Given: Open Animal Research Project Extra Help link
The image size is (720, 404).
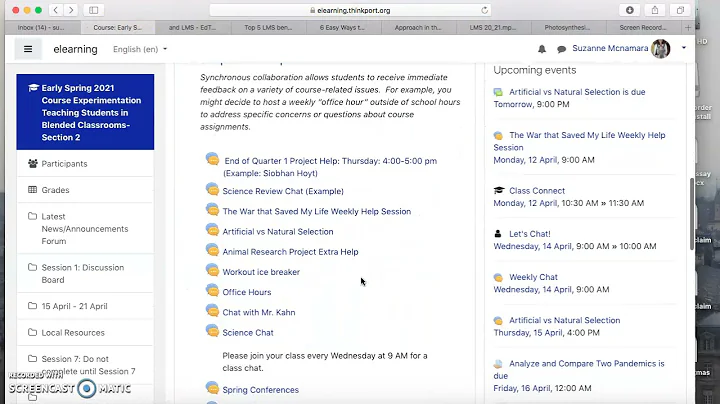Looking at the screenshot, I should 290,252.
